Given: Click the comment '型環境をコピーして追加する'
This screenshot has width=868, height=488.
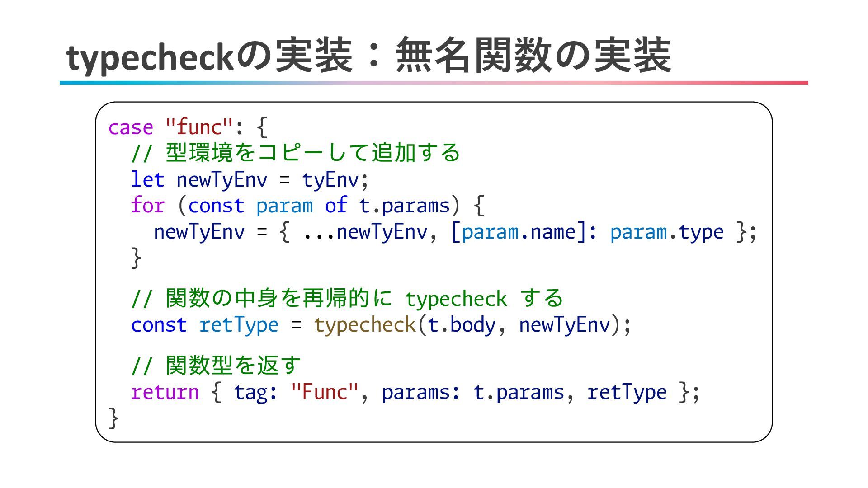Looking at the screenshot, I should pos(313,153).
